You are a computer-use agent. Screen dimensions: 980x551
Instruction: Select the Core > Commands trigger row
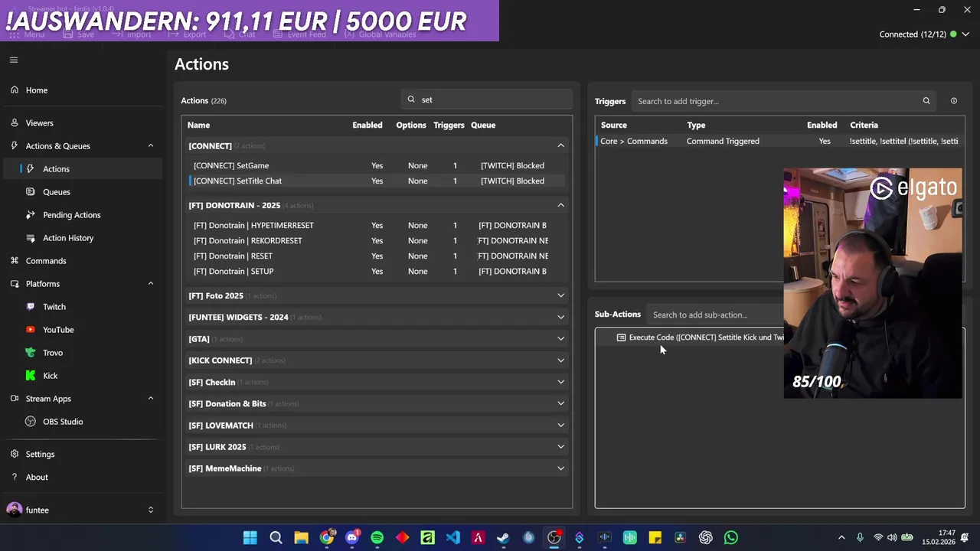coord(779,141)
